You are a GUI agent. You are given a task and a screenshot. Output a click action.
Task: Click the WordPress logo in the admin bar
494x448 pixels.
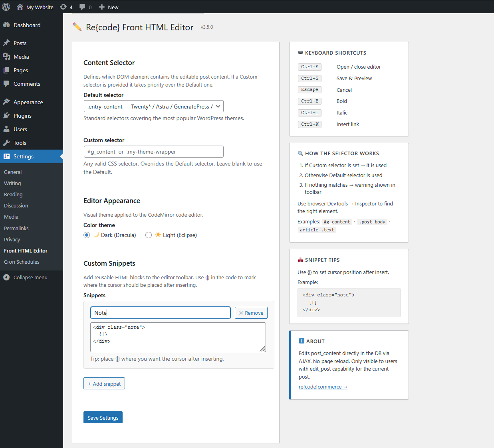[6, 7]
